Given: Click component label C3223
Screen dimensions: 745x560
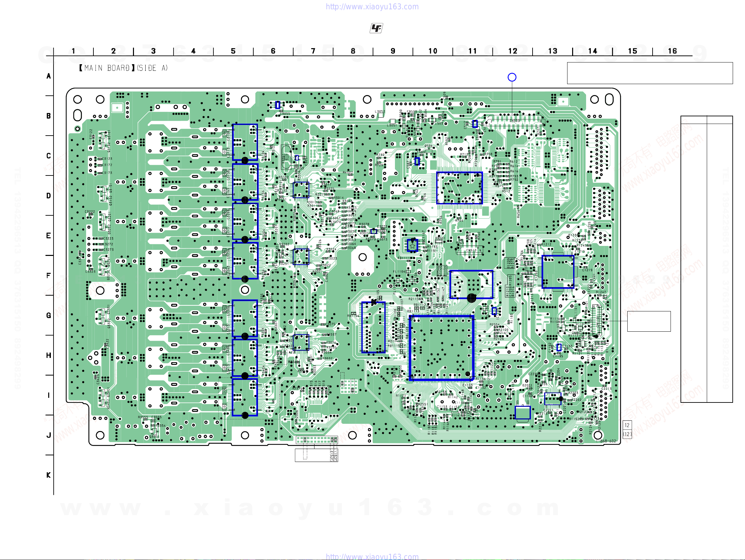Looking at the screenshot, I should (x=108, y=238).
